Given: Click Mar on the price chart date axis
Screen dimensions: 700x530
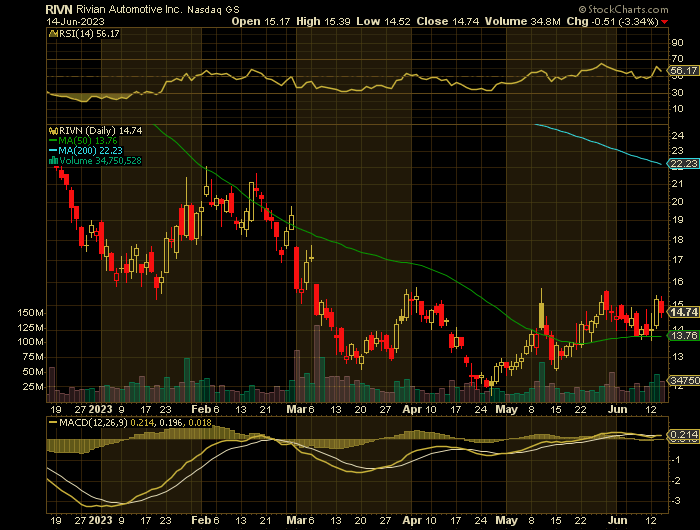Looking at the screenshot, I should [x=296, y=409].
